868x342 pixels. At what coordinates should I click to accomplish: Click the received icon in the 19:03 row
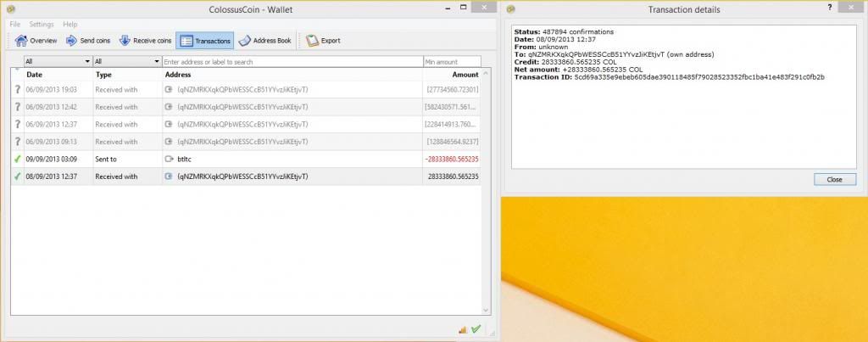point(170,89)
